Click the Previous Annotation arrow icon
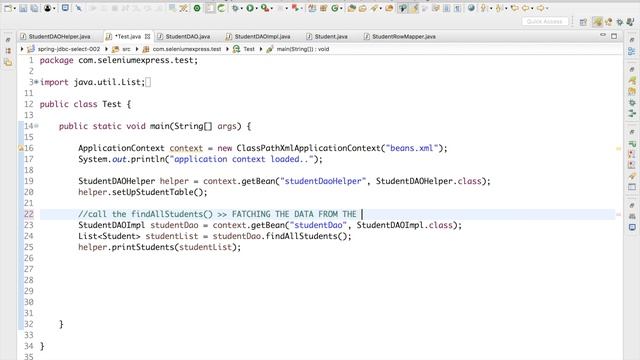 (499, 8)
